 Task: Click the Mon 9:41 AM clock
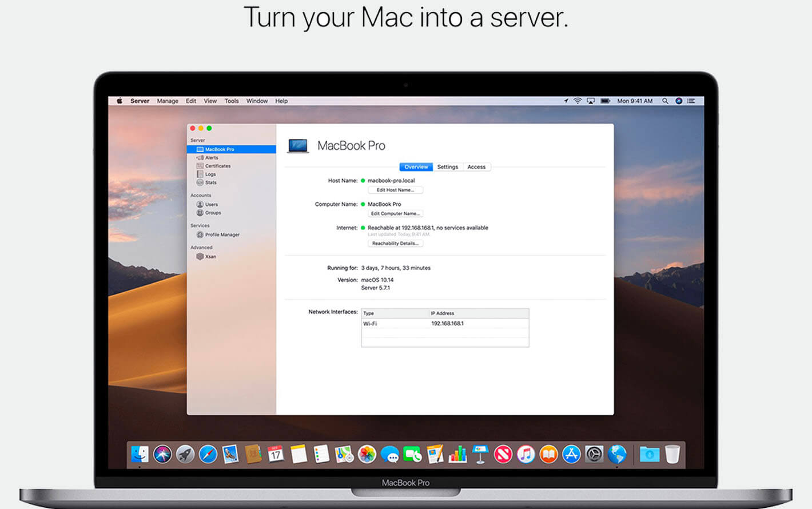click(635, 101)
